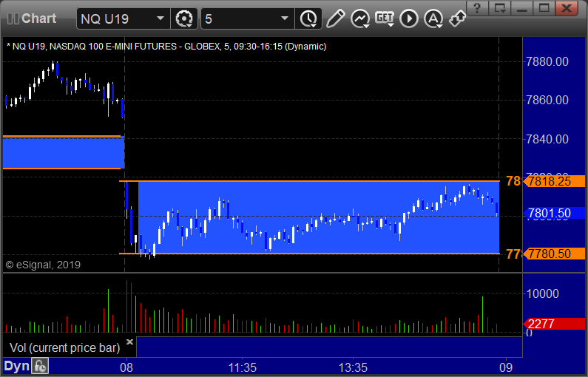The image size is (588, 377).
Task: Open the help question-mark button
Action: [x=477, y=7]
